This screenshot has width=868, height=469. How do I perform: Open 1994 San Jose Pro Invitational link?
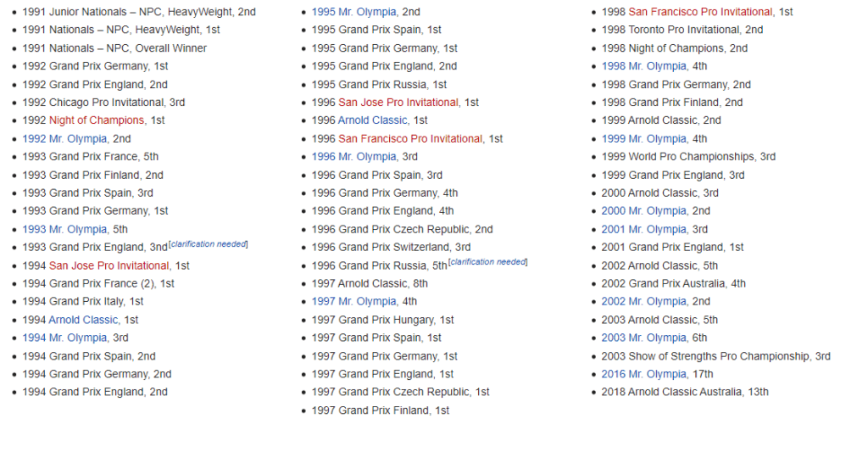(109, 265)
